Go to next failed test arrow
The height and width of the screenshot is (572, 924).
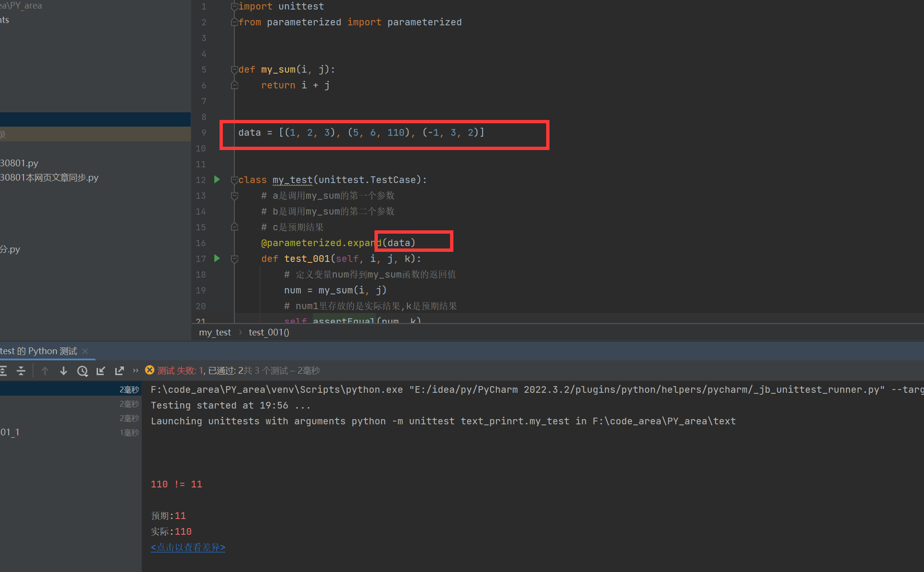point(63,371)
